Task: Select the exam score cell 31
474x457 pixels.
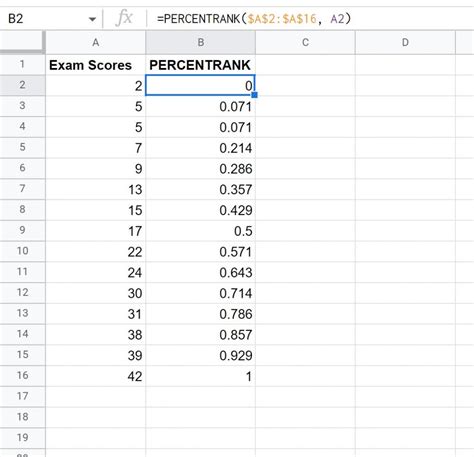Action: [96, 313]
